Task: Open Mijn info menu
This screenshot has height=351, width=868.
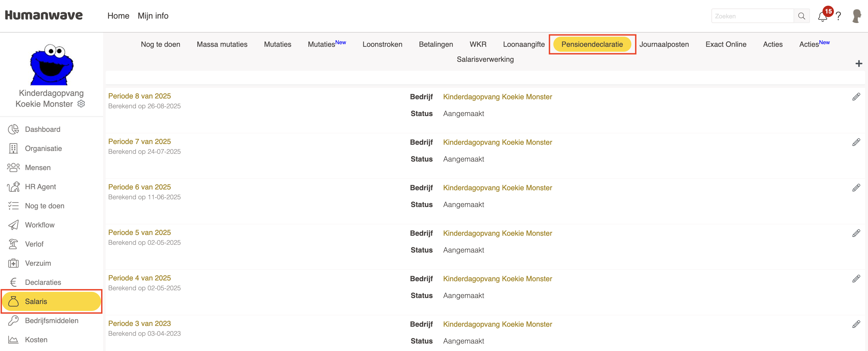Action: [x=153, y=16]
